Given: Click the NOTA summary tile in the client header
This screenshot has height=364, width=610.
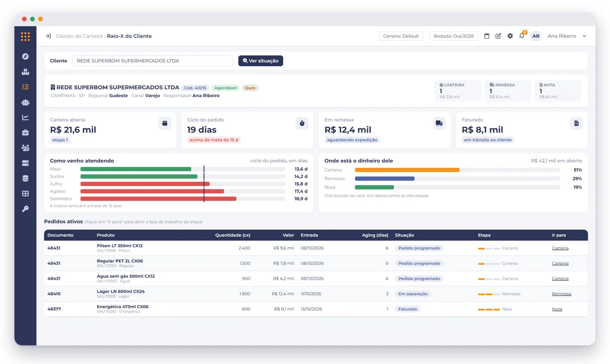Looking at the screenshot, I should point(558,91).
